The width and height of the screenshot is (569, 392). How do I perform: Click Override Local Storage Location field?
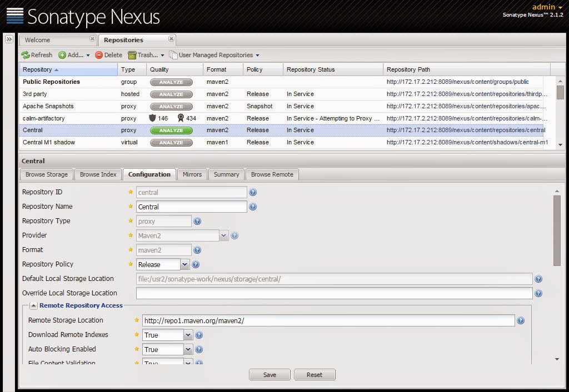(x=334, y=293)
